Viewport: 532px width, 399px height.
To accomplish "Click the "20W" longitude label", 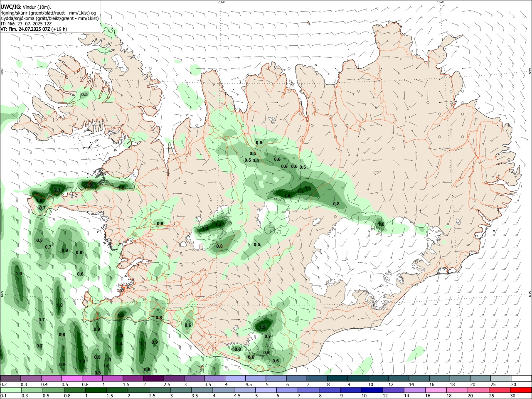I will [x=221, y=2].
